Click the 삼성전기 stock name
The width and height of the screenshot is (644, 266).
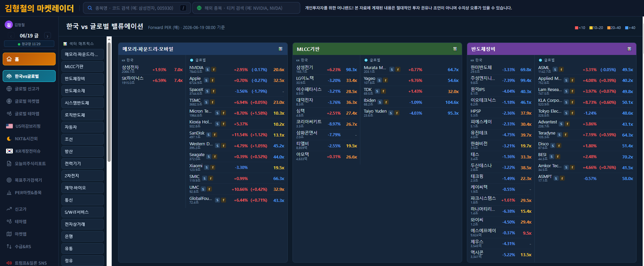pyautogui.click(x=305, y=67)
